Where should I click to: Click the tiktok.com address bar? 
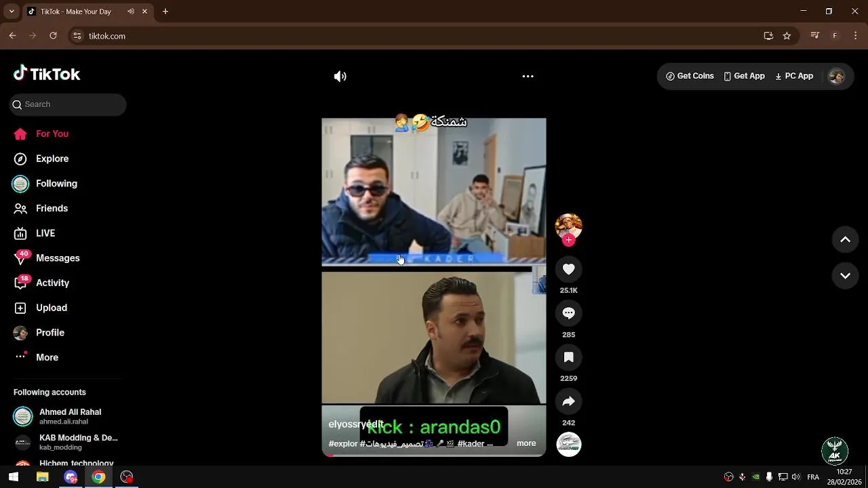coord(420,36)
